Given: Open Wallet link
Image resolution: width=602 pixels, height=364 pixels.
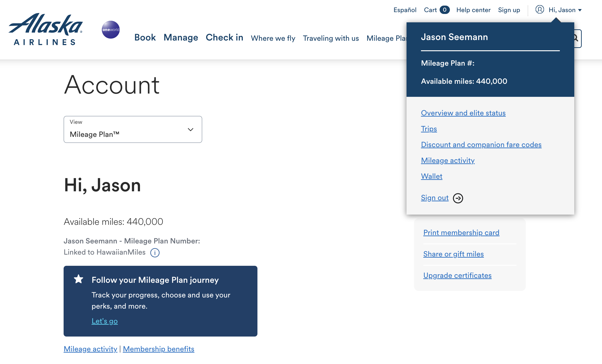Looking at the screenshot, I should point(431,176).
